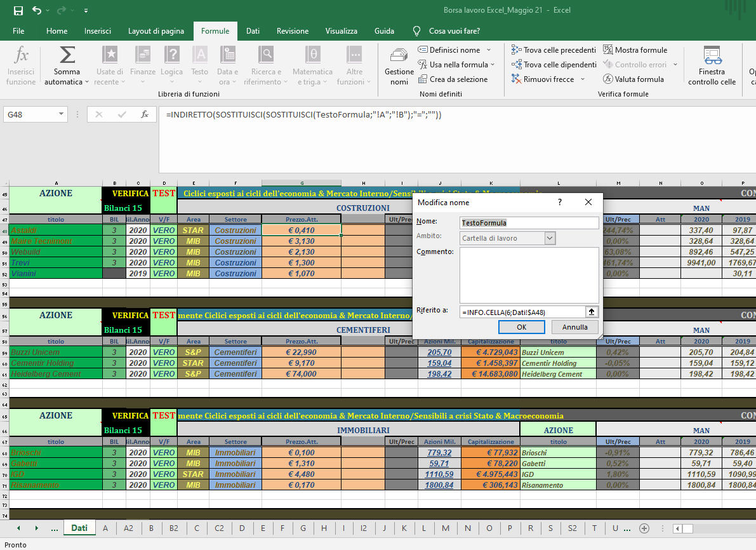
Task: Toggle Mostra formule
Action: 635,50
